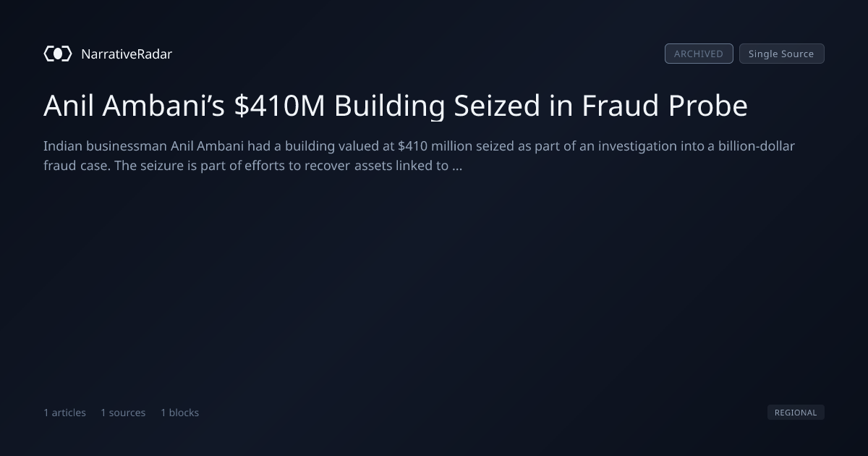868x456 pixels.
Task: Click the NarrativeRadar logo icon
Action: coord(58,54)
